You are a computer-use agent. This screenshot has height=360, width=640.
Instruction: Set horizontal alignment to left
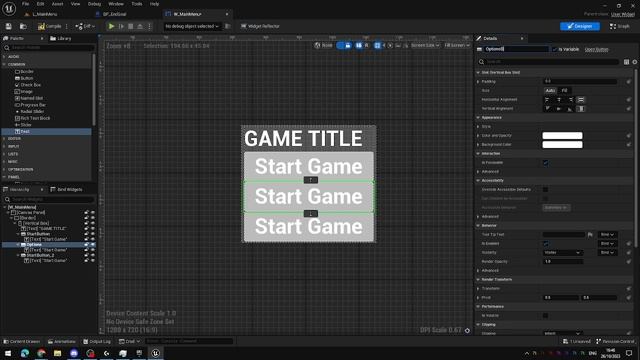click(547, 100)
